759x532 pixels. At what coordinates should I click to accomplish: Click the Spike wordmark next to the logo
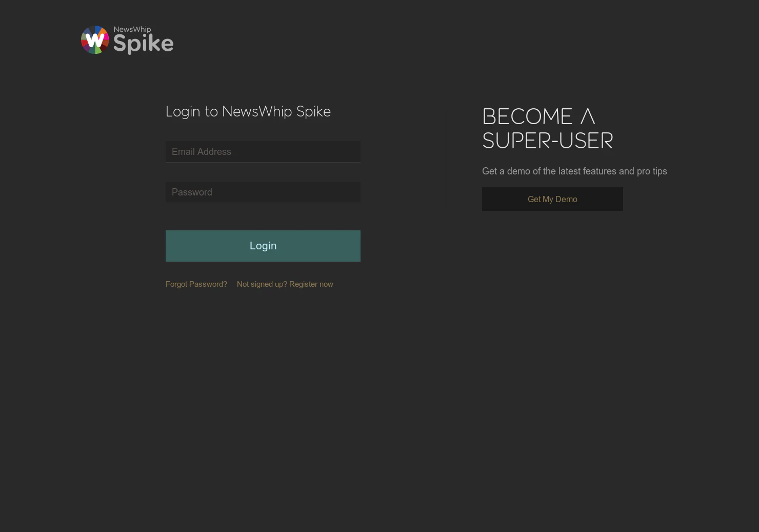[x=144, y=44]
